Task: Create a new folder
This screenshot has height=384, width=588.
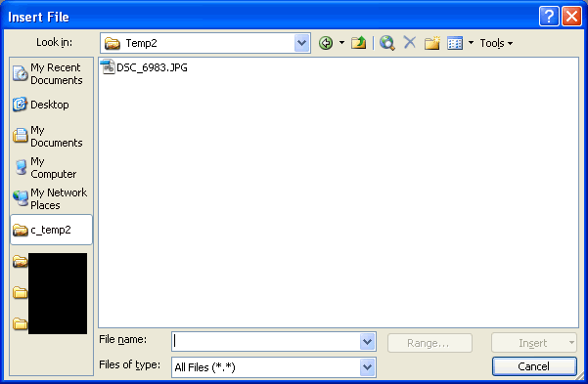Action: click(432, 43)
